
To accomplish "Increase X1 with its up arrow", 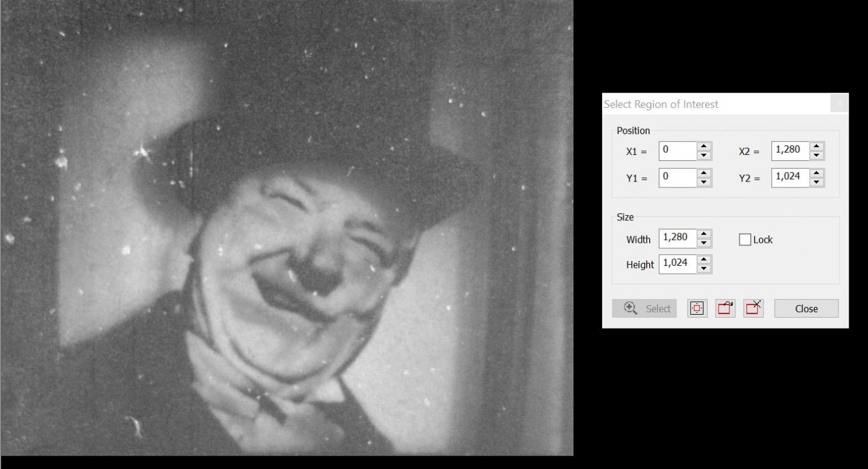I will pos(704,146).
